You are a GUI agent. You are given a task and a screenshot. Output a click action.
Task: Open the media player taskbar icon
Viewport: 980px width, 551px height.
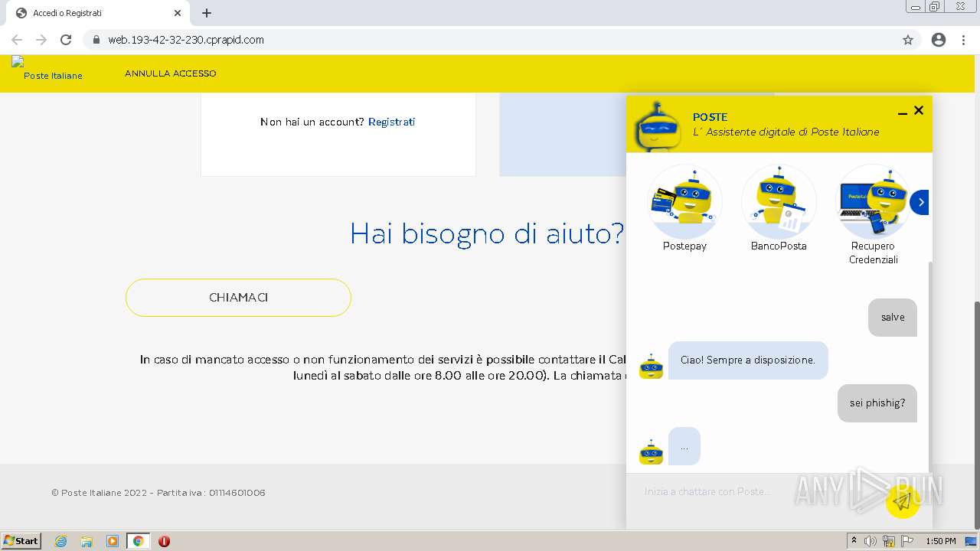coord(113,541)
